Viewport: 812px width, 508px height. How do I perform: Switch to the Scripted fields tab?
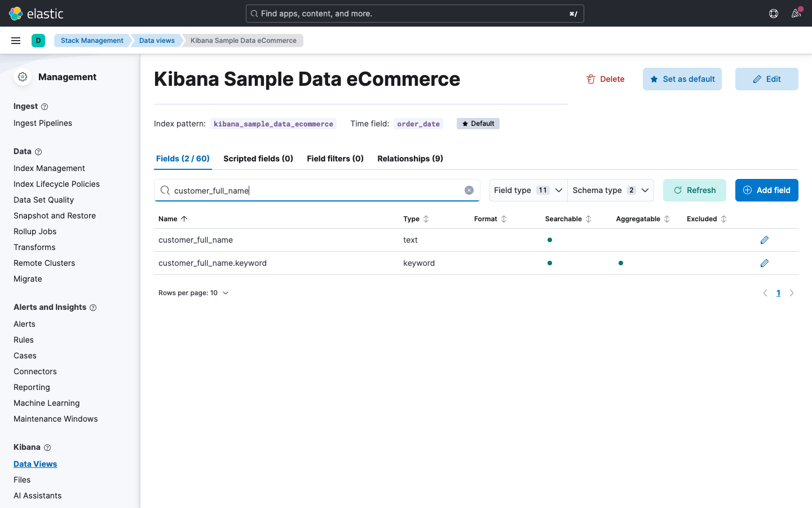[x=258, y=159]
